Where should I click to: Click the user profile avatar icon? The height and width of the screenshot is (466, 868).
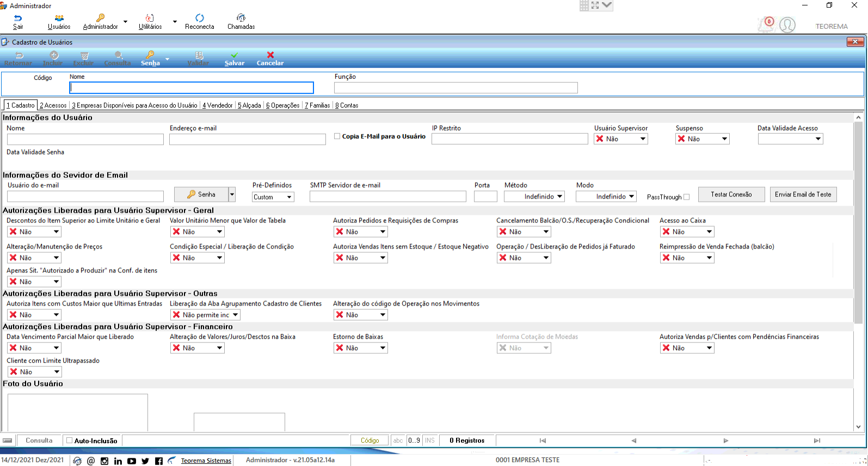pyautogui.click(x=787, y=25)
